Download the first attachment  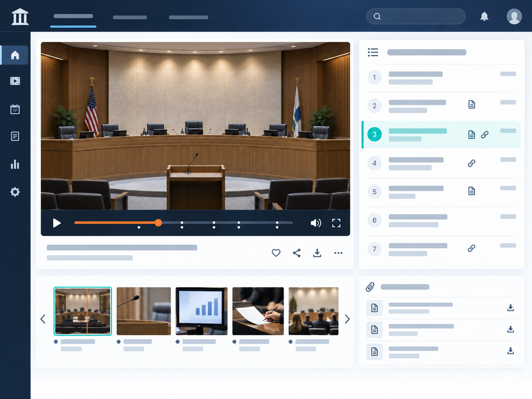point(511,308)
